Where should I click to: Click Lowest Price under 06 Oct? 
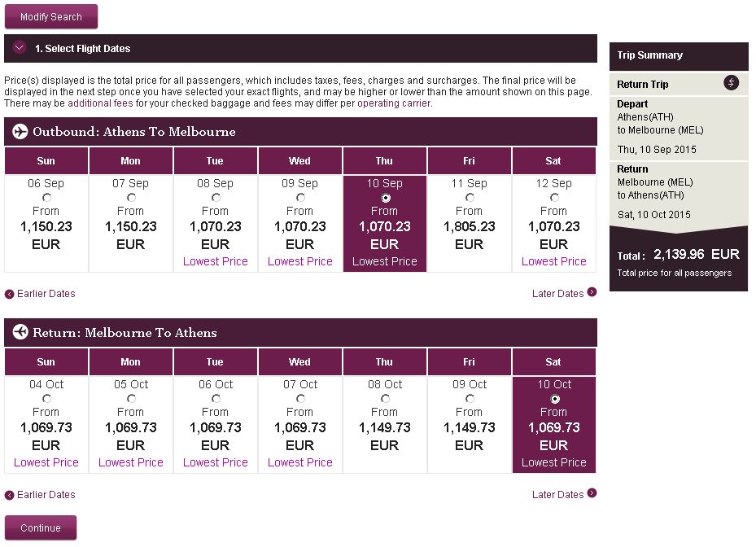click(216, 462)
